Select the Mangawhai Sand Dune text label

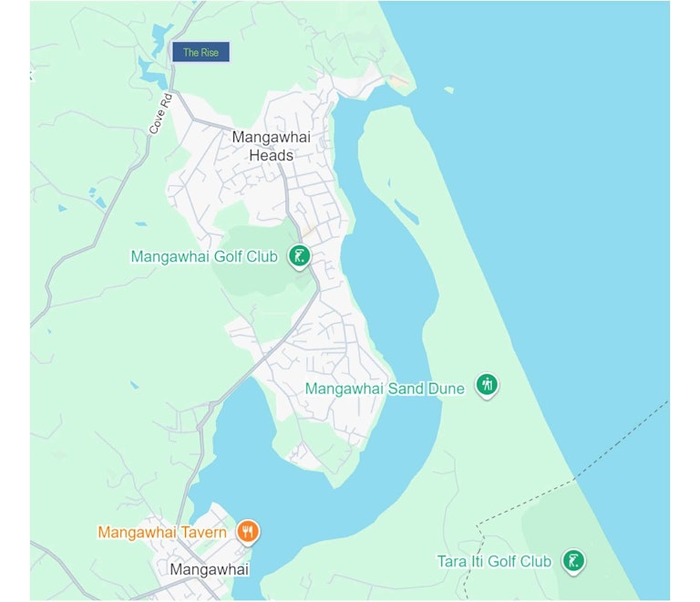pyautogui.click(x=385, y=389)
